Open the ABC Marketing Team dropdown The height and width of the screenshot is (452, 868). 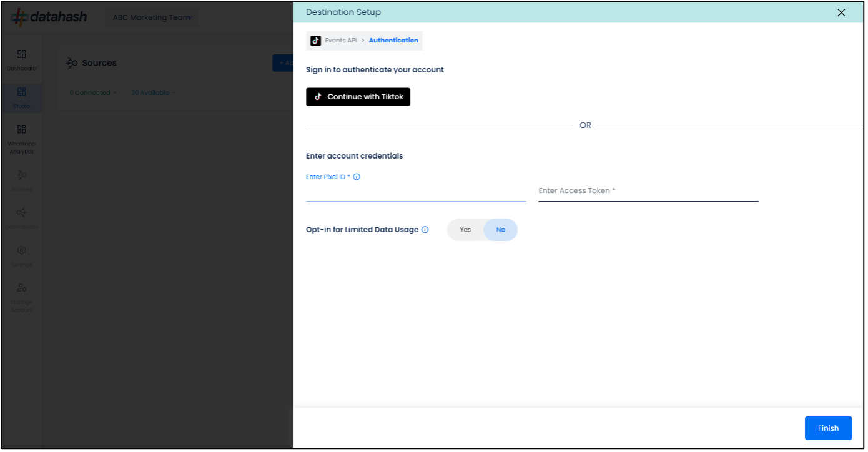[152, 17]
